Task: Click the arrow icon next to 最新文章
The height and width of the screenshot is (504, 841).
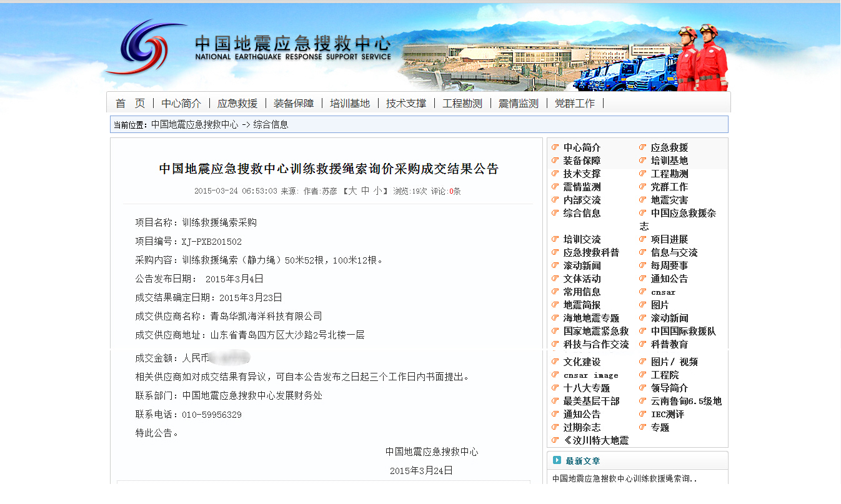Action: [557, 460]
